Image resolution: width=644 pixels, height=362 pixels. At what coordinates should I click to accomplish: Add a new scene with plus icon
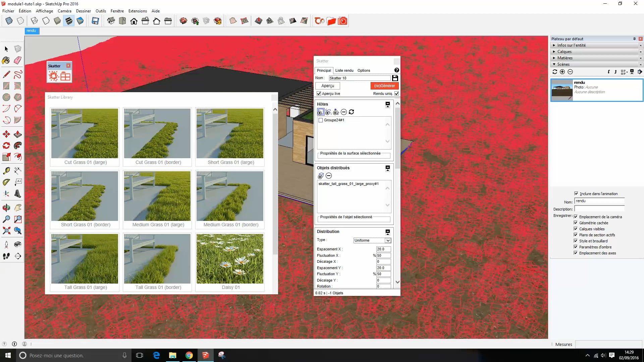point(562,72)
